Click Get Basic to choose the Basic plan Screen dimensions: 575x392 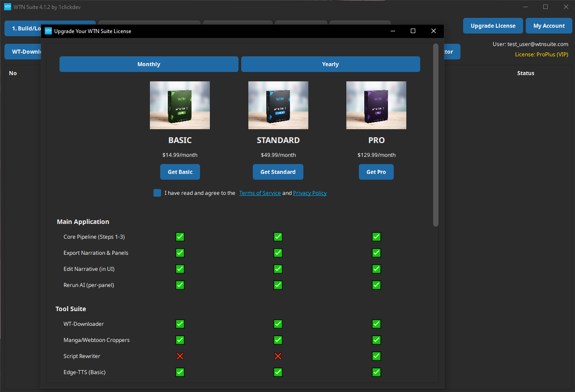180,172
